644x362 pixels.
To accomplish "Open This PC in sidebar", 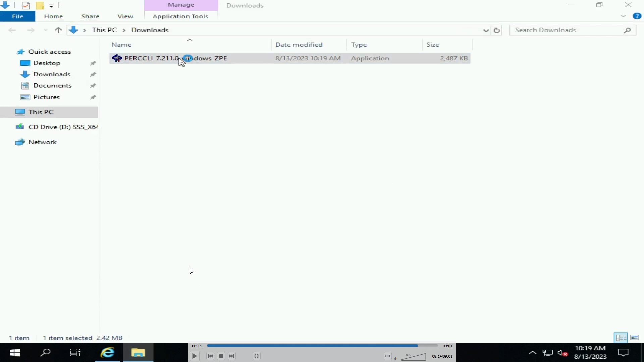I will tap(40, 111).
